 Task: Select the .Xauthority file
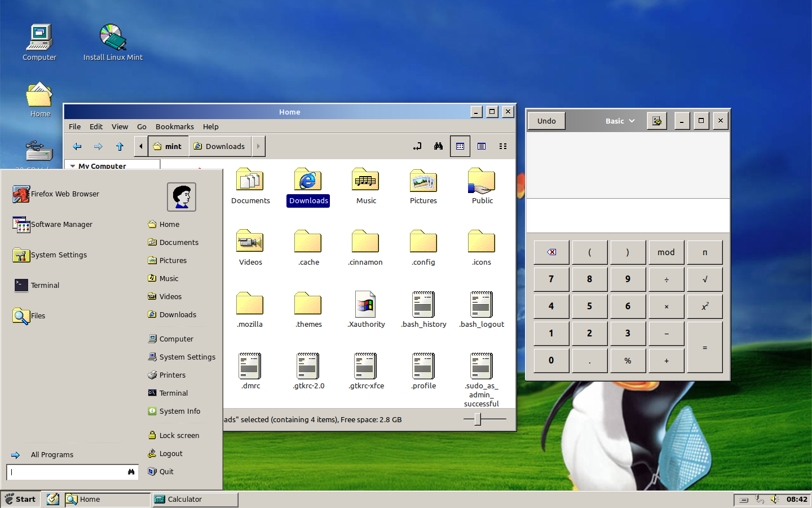[x=366, y=310]
